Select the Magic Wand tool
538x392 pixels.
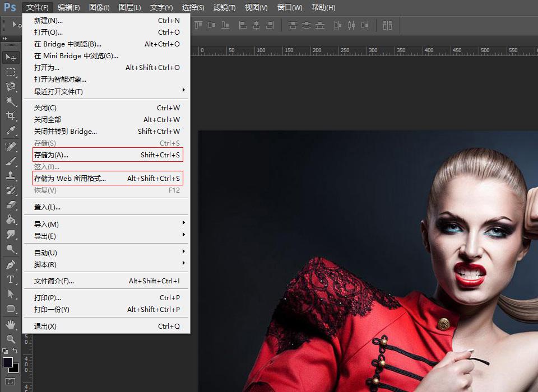click(x=11, y=101)
